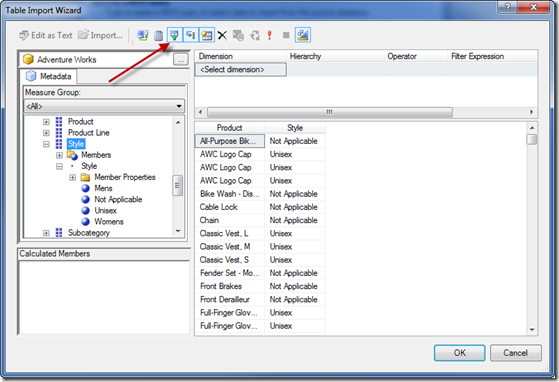Screen dimensions: 559x382
Task: Select the Cable Lock cell
Action: pyautogui.click(x=230, y=207)
